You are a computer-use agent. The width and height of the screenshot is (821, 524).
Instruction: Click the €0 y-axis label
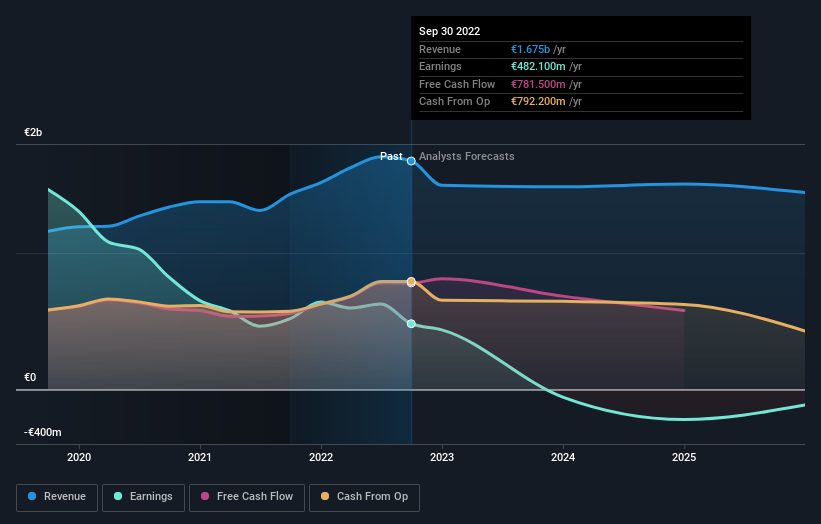30,377
